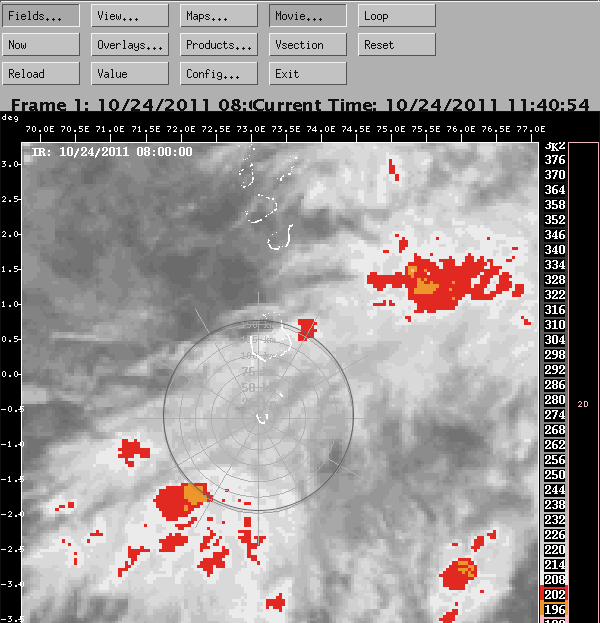Click the red 202 color scale swatch
The image size is (600, 623).
click(x=553, y=595)
